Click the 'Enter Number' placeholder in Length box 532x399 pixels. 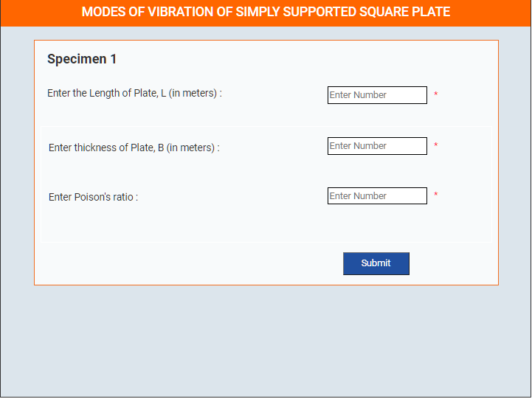tap(358, 95)
